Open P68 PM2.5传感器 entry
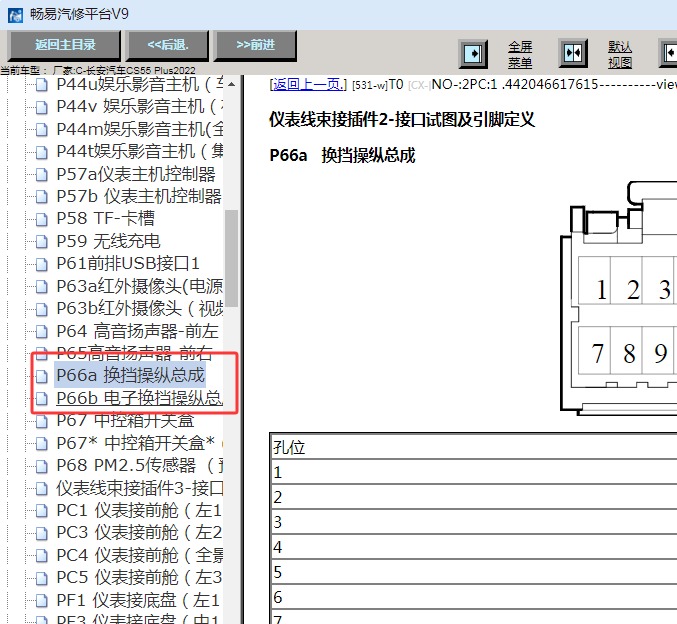Image resolution: width=677 pixels, height=624 pixels. click(139, 466)
